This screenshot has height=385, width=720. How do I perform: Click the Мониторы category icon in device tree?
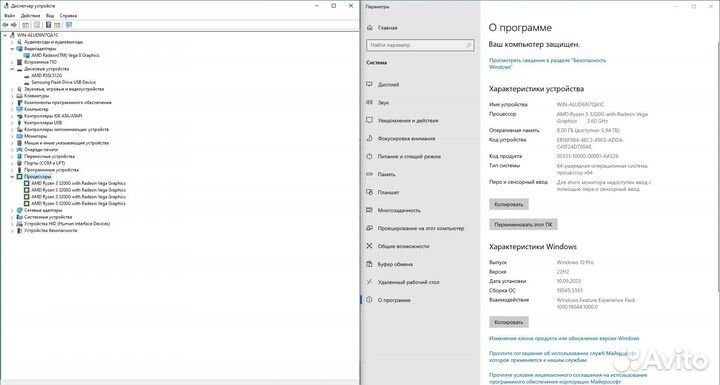(x=19, y=136)
